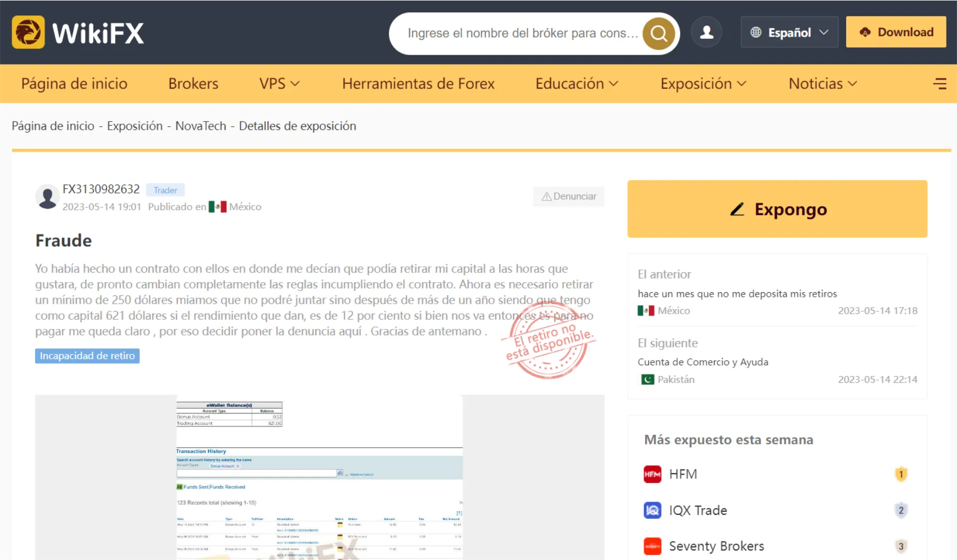Click username FX3130982632
Image resolution: width=957 pixels, height=560 pixels.
[x=101, y=189]
